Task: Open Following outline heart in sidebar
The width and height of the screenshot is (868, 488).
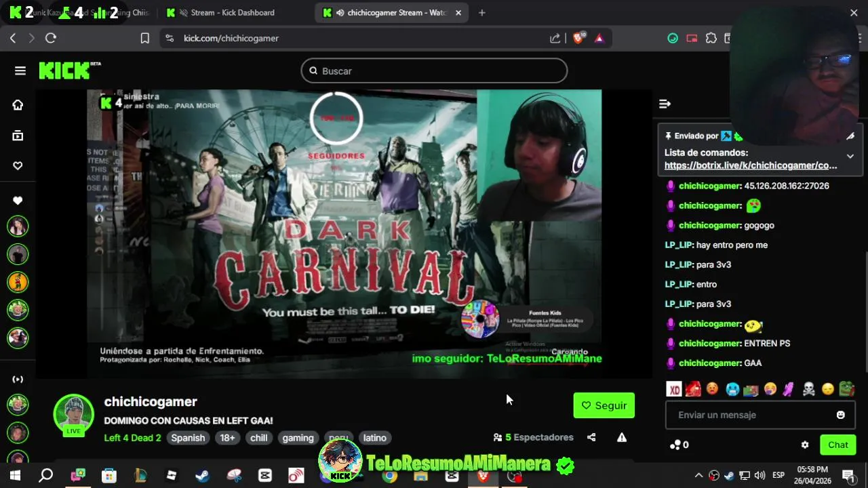Action: (18, 165)
